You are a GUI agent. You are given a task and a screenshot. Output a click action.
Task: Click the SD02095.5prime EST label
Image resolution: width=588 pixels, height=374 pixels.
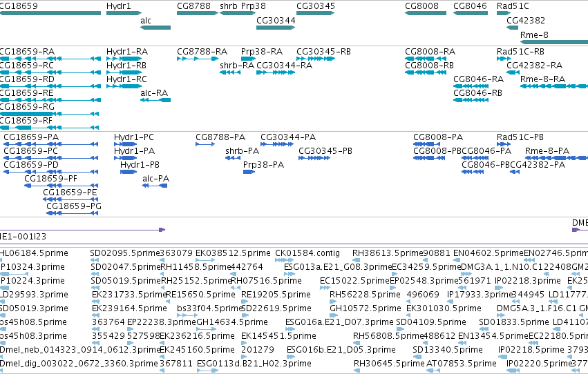[x=125, y=253]
